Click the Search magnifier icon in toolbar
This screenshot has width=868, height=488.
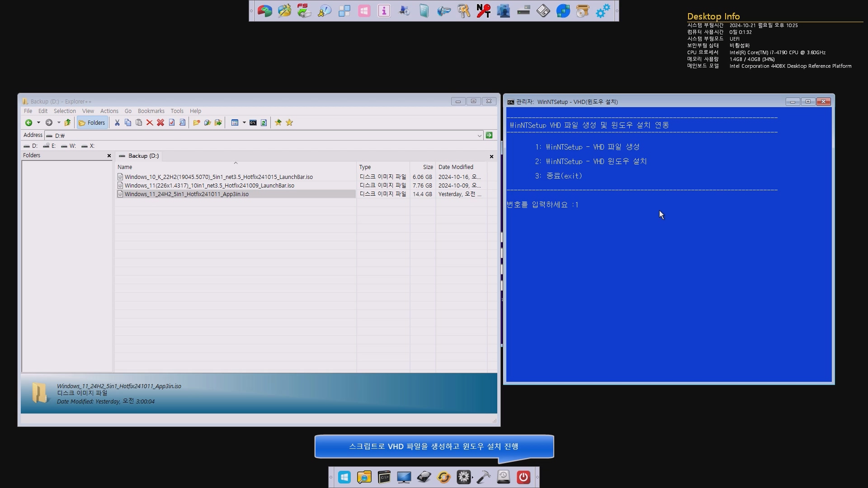[183, 122]
